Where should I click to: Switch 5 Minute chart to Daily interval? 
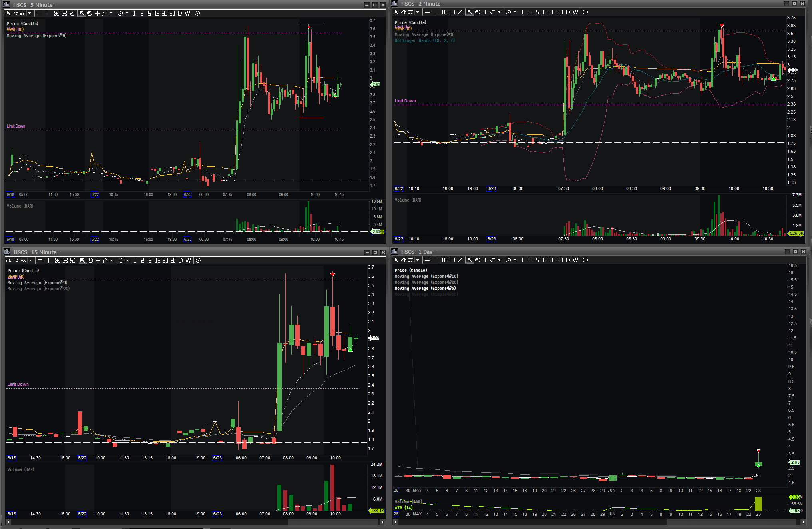(x=180, y=13)
